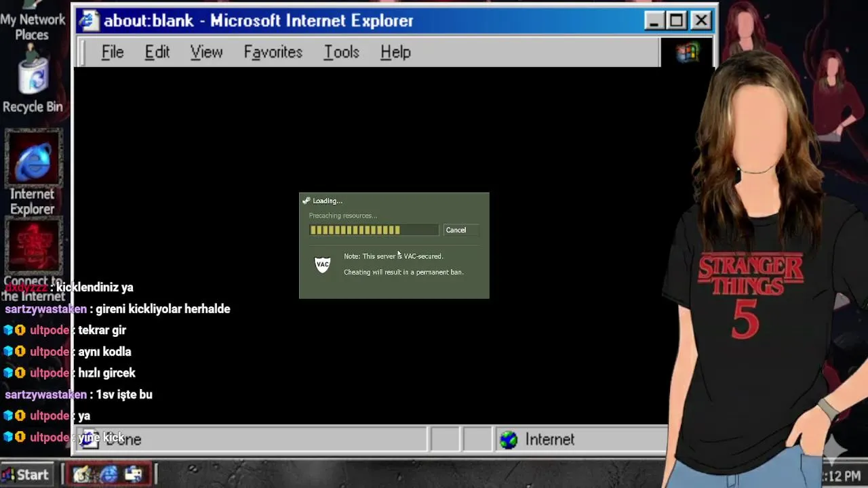
Task: Click the Internet Explorer title bar icon
Action: 88,20
